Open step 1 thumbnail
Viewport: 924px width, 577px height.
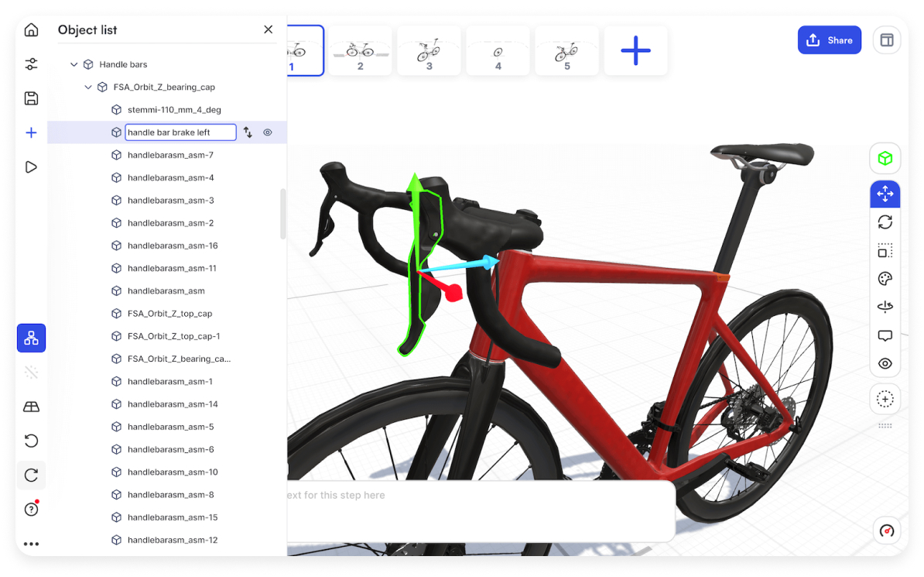click(x=305, y=51)
